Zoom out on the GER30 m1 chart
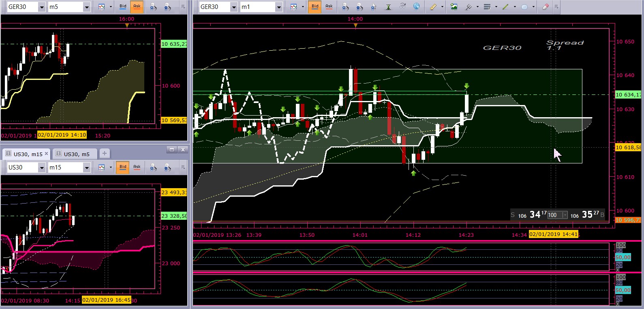 coord(359,7)
